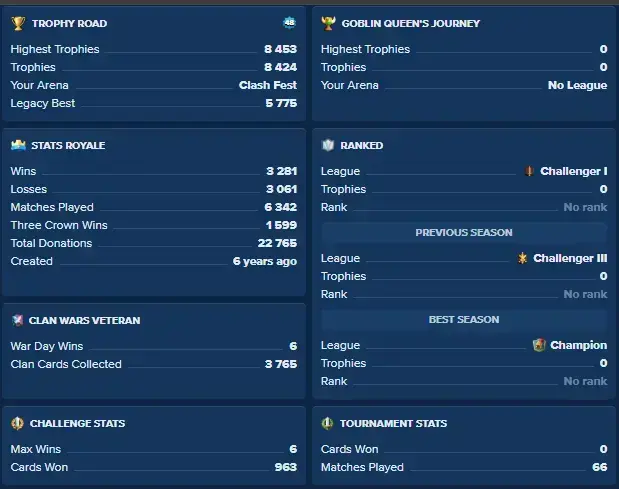Click the Tournament Cards Won label
The image size is (619, 489).
350,449
